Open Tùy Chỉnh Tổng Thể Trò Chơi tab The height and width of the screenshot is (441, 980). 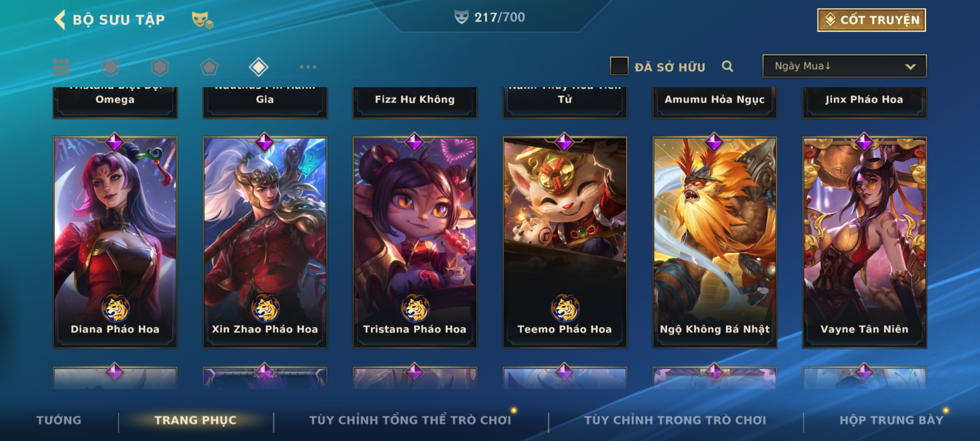point(410,420)
